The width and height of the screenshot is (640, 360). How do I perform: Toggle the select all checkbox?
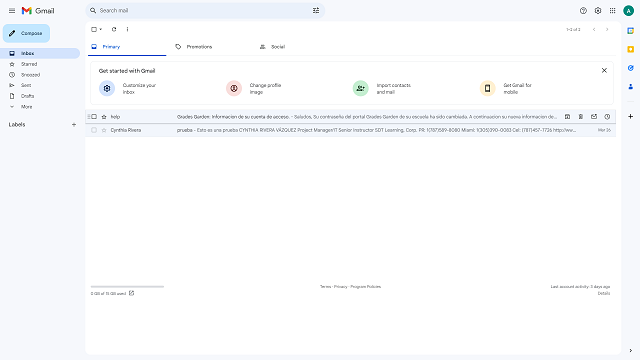(x=94, y=29)
